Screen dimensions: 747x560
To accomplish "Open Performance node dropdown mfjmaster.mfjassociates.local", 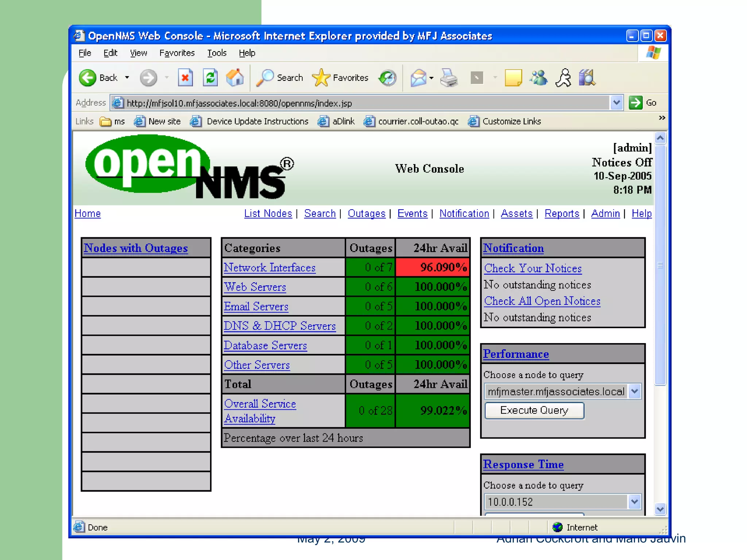I will point(562,392).
